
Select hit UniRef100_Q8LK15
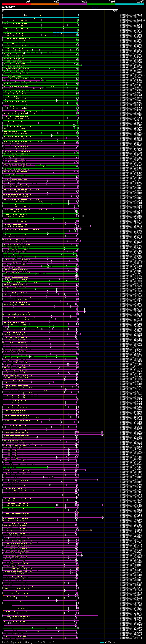coord(131,17)
